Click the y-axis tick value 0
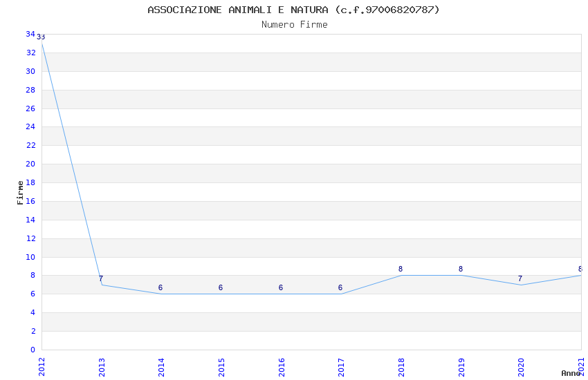 point(33,350)
